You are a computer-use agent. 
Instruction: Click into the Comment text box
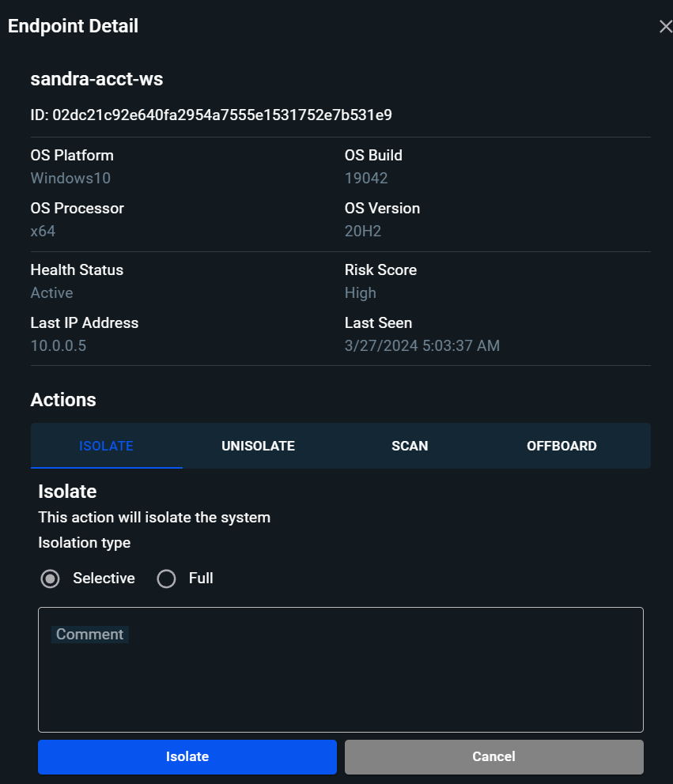[340, 669]
